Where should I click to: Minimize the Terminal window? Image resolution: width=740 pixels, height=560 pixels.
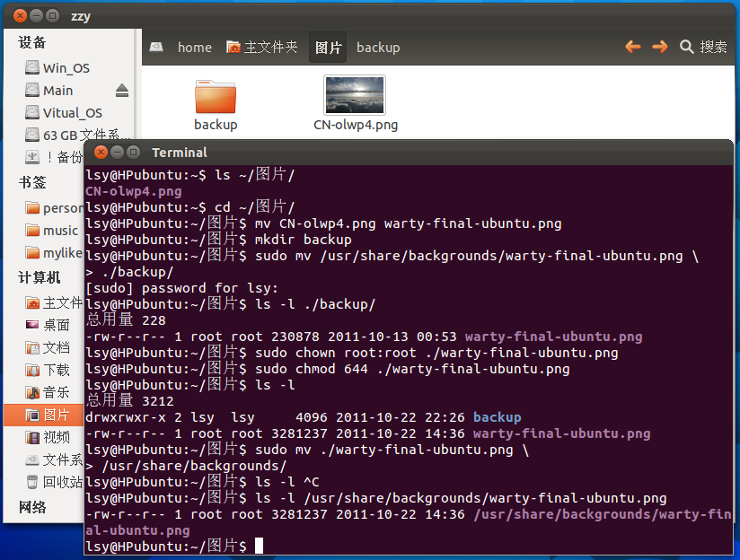pyautogui.click(x=117, y=152)
